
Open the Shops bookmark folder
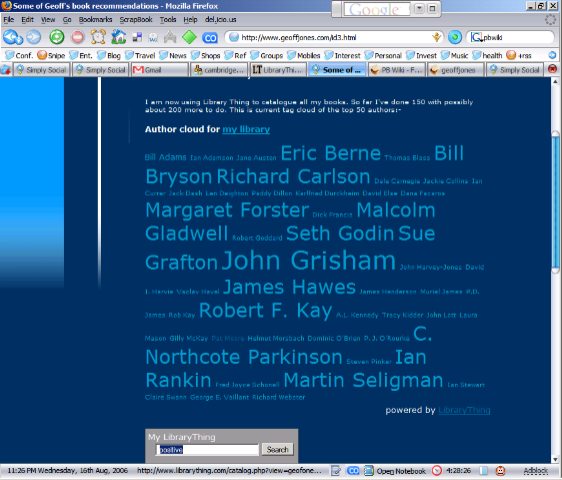[x=206, y=55]
